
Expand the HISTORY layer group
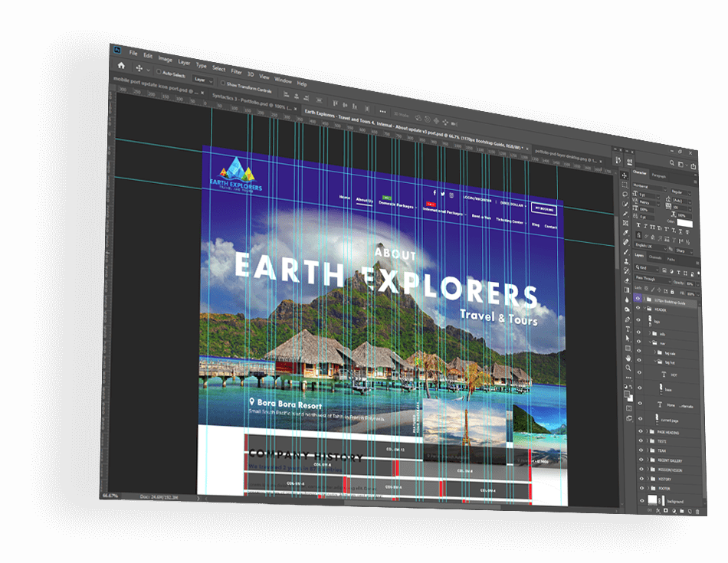[x=648, y=479]
